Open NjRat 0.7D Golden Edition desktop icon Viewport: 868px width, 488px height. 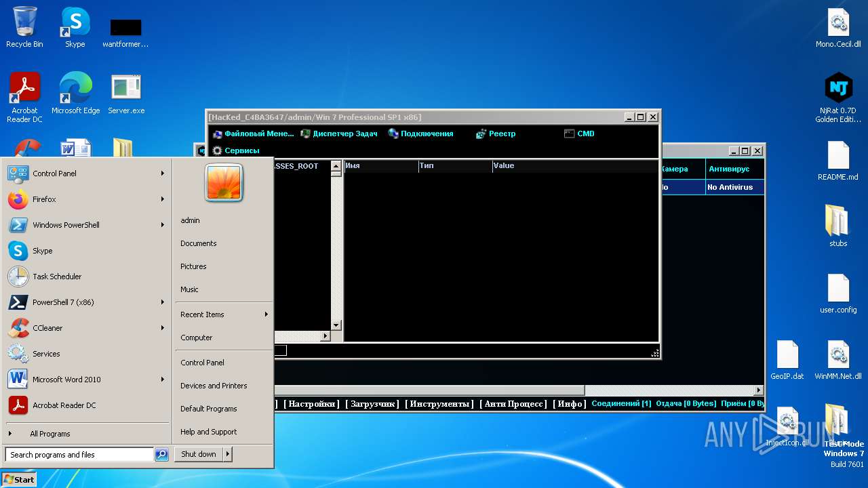(838, 98)
